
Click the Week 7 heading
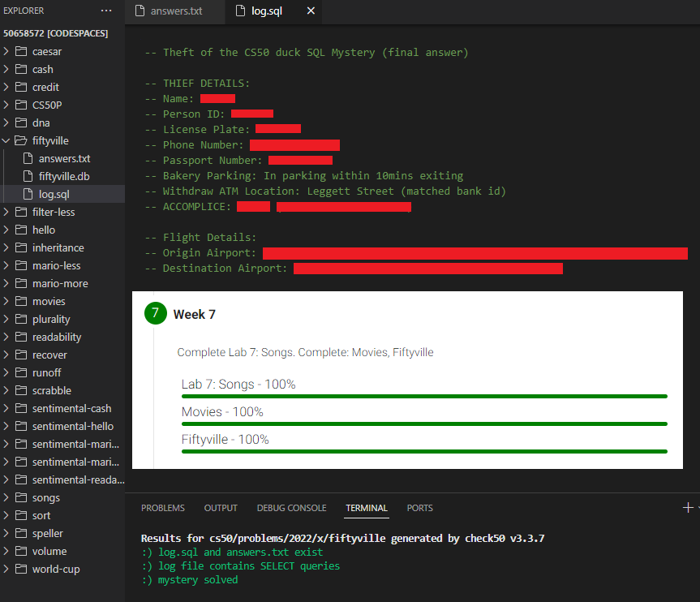tap(194, 315)
